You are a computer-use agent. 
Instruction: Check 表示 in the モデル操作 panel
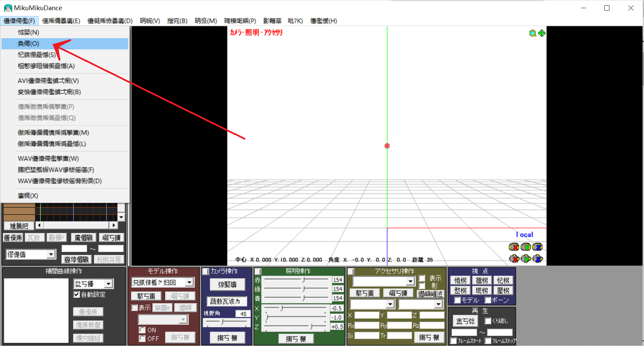(x=135, y=308)
